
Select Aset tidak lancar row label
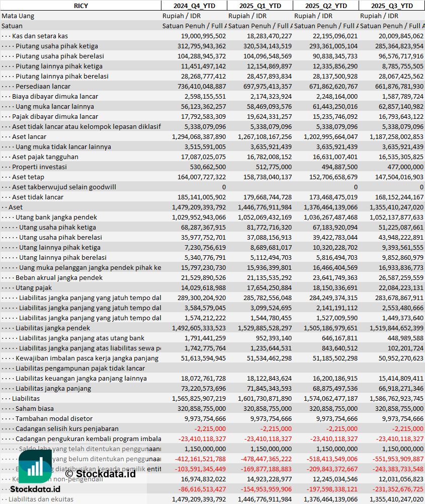[x=38, y=197]
